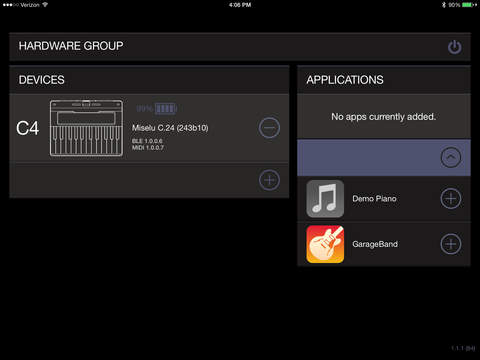Image resolution: width=480 pixels, height=360 pixels.
Task: Collapse the available applications list
Action: (451, 157)
